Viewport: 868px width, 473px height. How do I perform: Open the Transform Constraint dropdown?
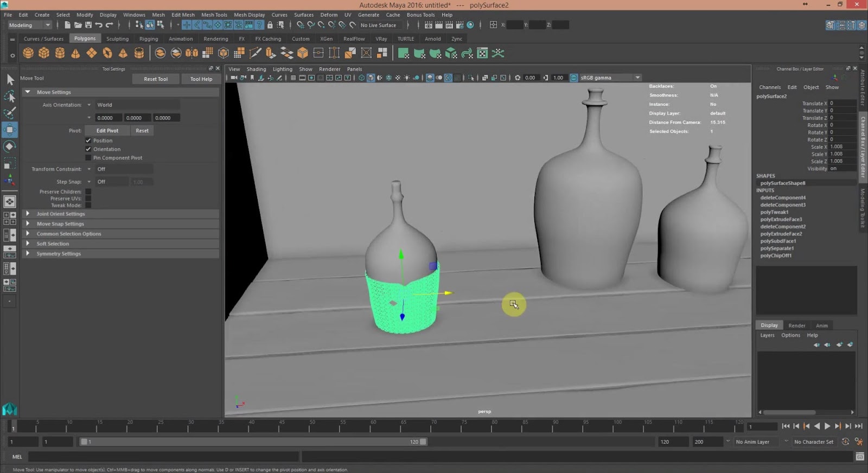point(124,169)
